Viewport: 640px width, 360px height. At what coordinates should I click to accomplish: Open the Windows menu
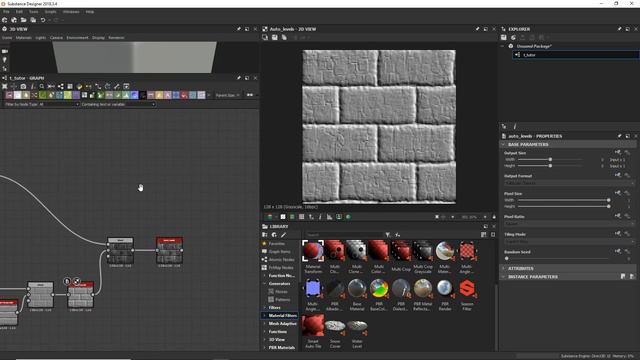[x=71, y=12]
